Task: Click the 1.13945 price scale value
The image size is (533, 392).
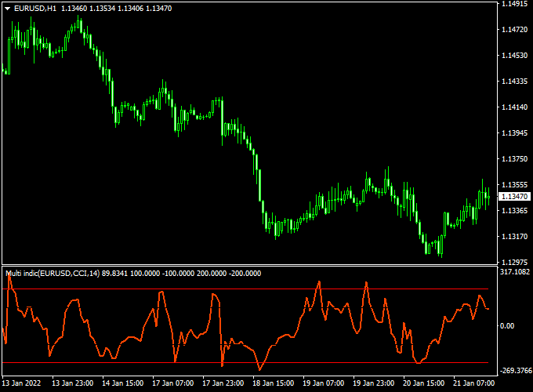Action: 515,133
